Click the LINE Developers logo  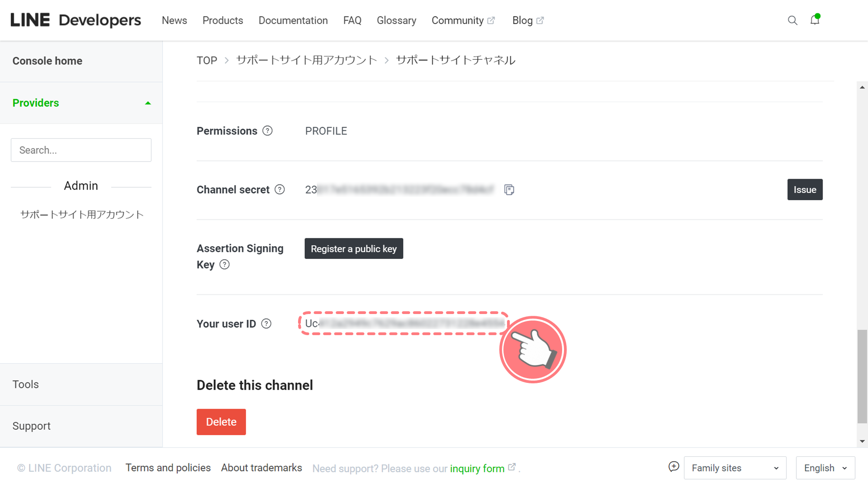(76, 20)
